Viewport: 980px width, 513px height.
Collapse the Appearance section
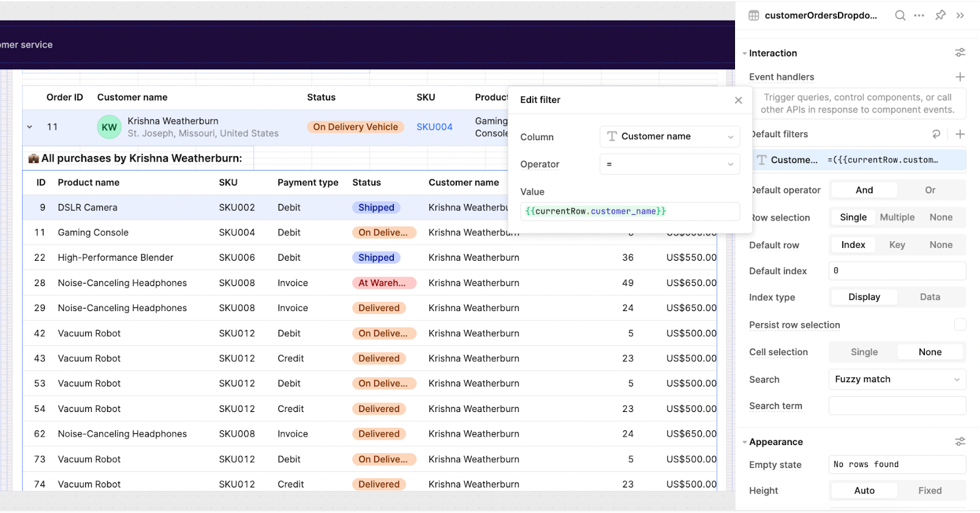(744, 442)
